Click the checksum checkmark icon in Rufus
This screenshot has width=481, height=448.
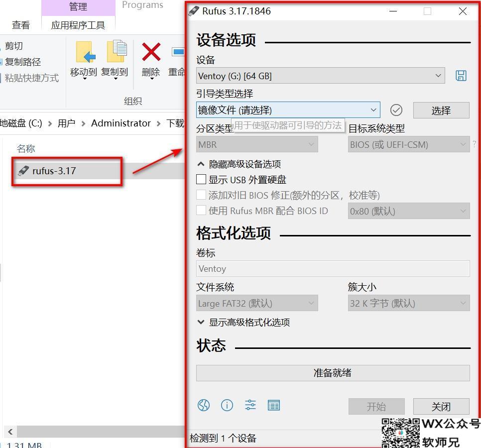point(396,110)
